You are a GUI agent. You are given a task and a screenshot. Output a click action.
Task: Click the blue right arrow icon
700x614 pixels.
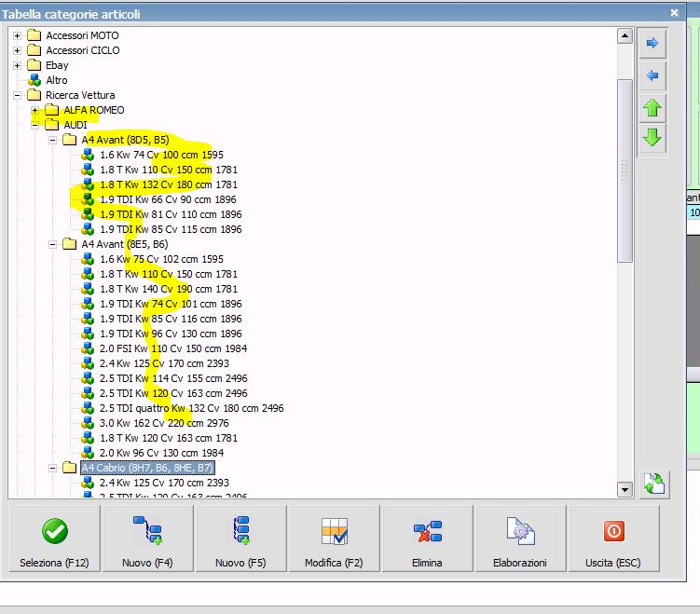click(652, 43)
